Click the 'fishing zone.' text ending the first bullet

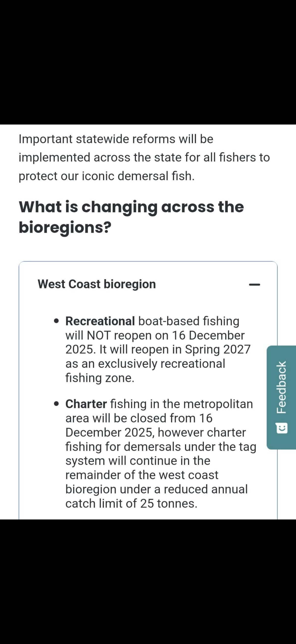pyautogui.click(x=100, y=378)
